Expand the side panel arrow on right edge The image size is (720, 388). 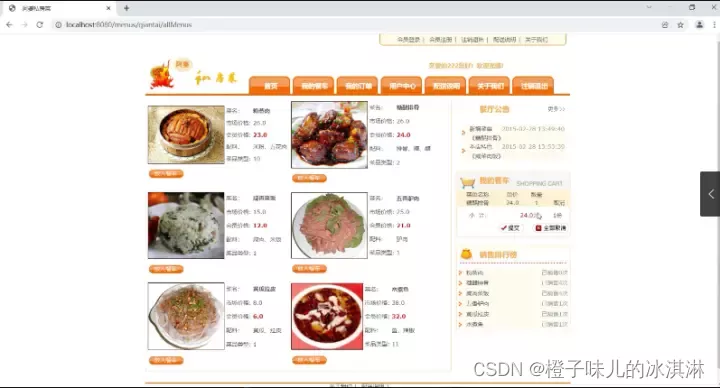pos(710,194)
